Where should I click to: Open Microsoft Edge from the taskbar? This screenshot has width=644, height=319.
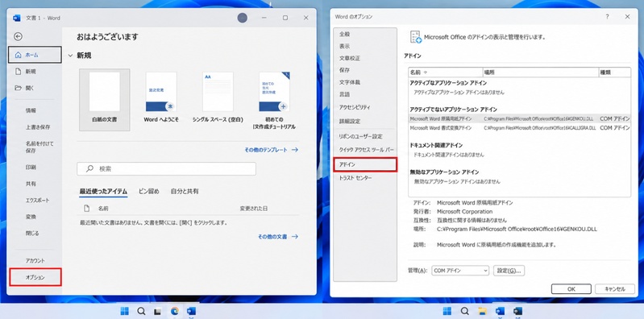pos(175,311)
